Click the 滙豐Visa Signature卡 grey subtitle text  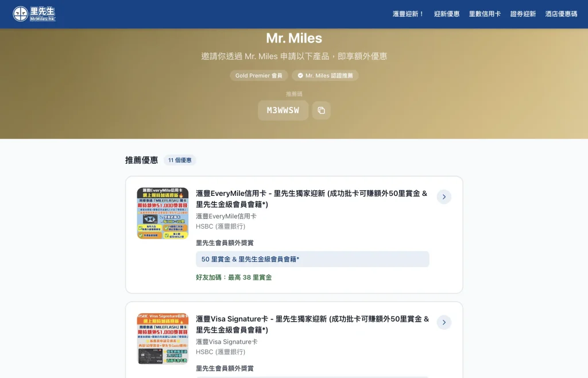tap(226, 342)
